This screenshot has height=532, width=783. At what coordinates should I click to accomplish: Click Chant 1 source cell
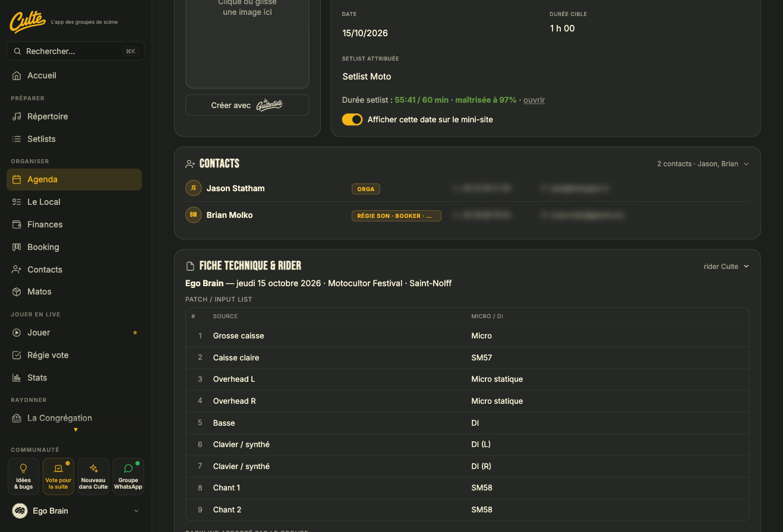[x=227, y=487]
